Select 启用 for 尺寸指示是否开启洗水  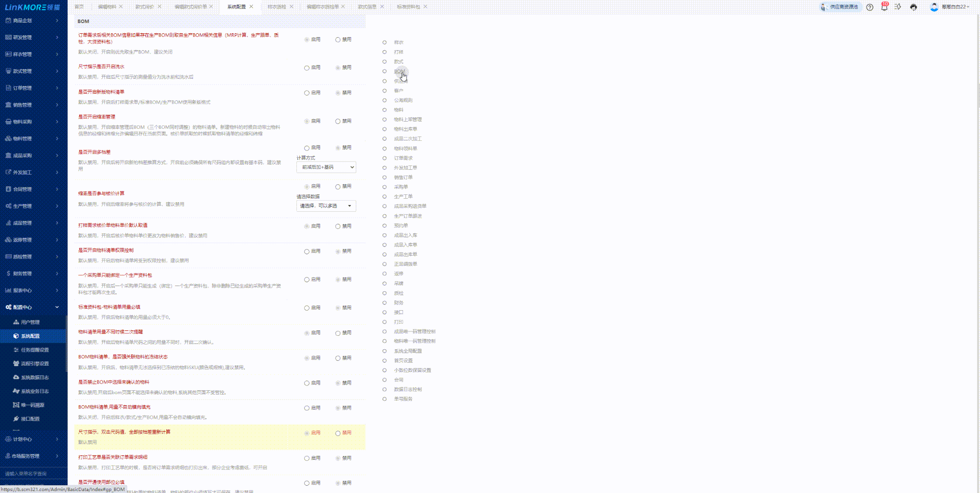point(307,68)
